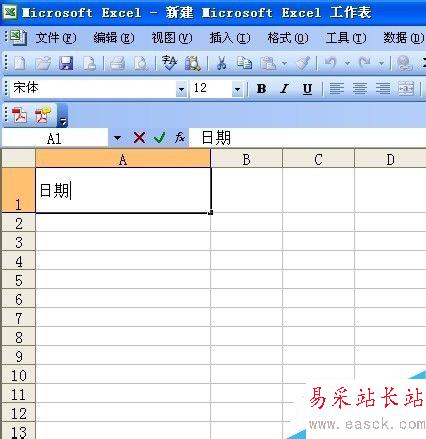Viewport: 426px width, 439px height.
Task: Open the 格式 (Format) menu
Action: click(288, 38)
